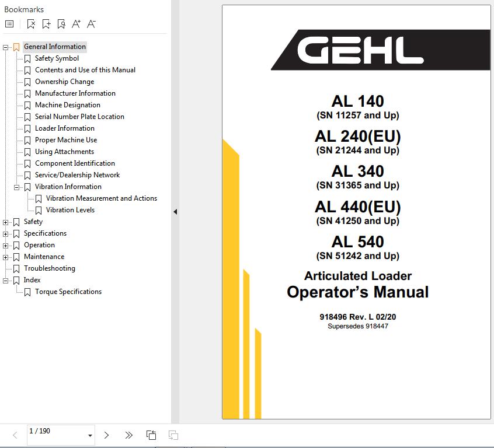Click the rotate page view icon
Viewport: 494px width, 448px height.
click(151, 435)
